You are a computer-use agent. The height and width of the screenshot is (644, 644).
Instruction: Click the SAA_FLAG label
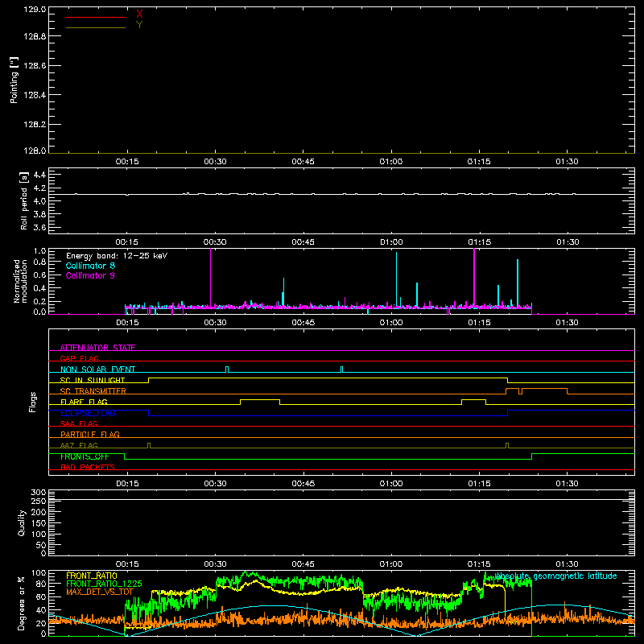click(79, 423)
